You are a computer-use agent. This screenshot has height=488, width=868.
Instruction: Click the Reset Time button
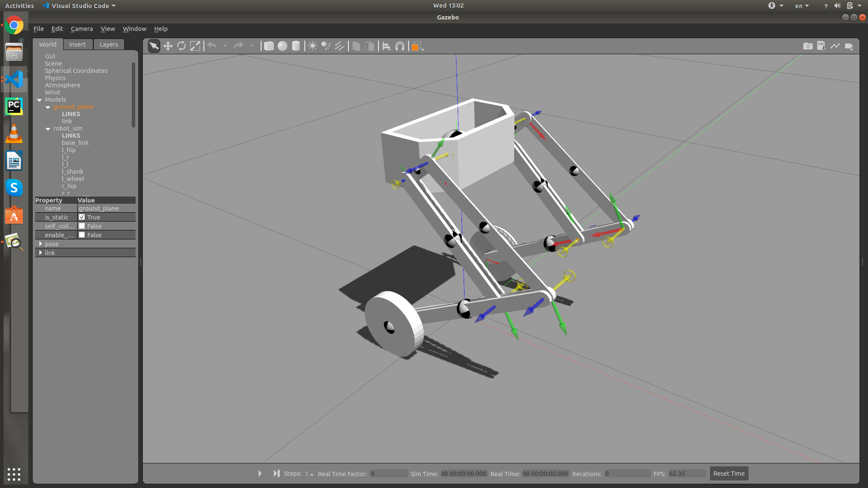click(729, 474)
